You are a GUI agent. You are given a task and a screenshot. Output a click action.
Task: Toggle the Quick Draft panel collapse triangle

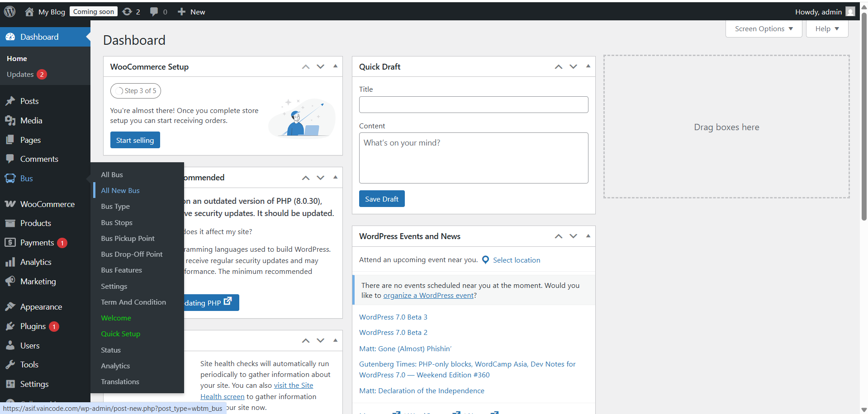pyautogui.click(x=588, y=66)
